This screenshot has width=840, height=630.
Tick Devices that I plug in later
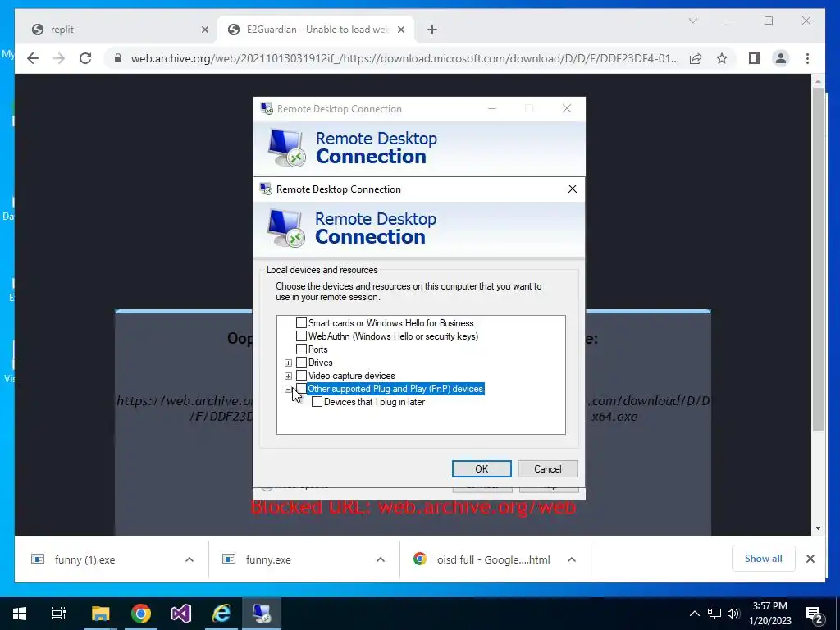pos(317,402)
